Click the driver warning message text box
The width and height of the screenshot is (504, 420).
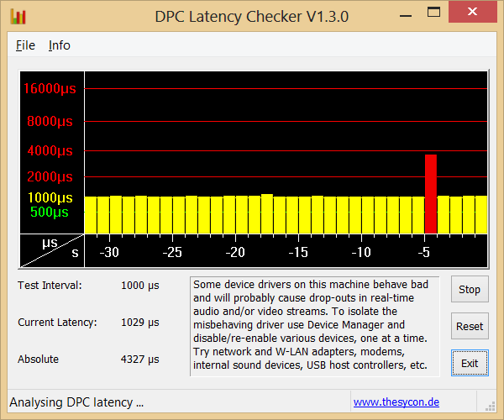[x=315, y=326]
